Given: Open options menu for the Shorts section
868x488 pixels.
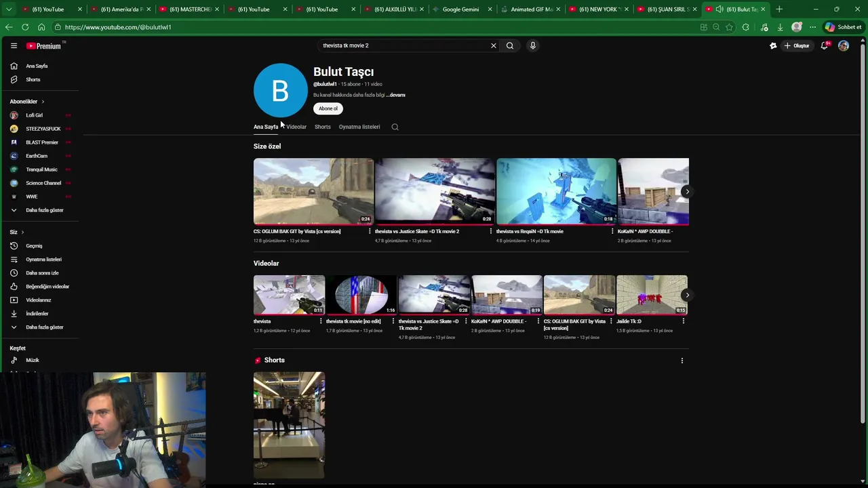Looking at the screenshot, I should (682, 361).
